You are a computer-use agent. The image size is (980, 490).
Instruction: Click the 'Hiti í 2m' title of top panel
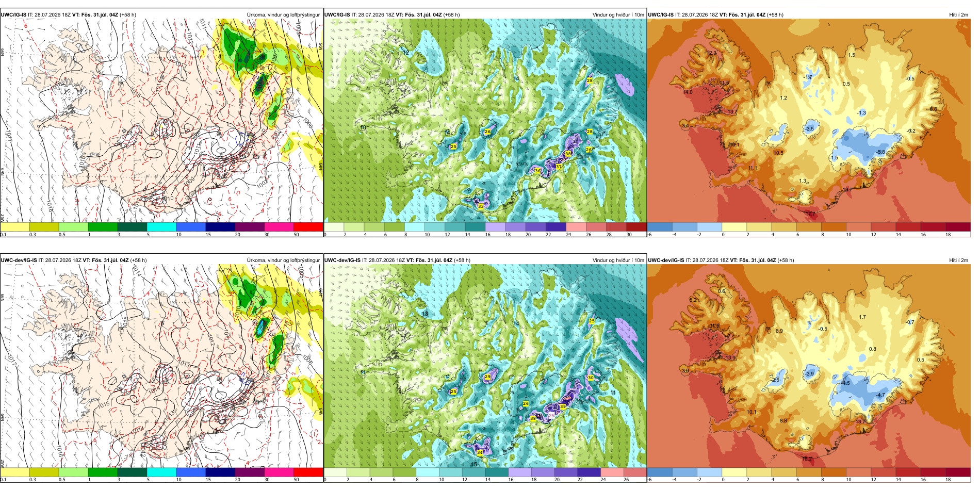coord(958,15)
